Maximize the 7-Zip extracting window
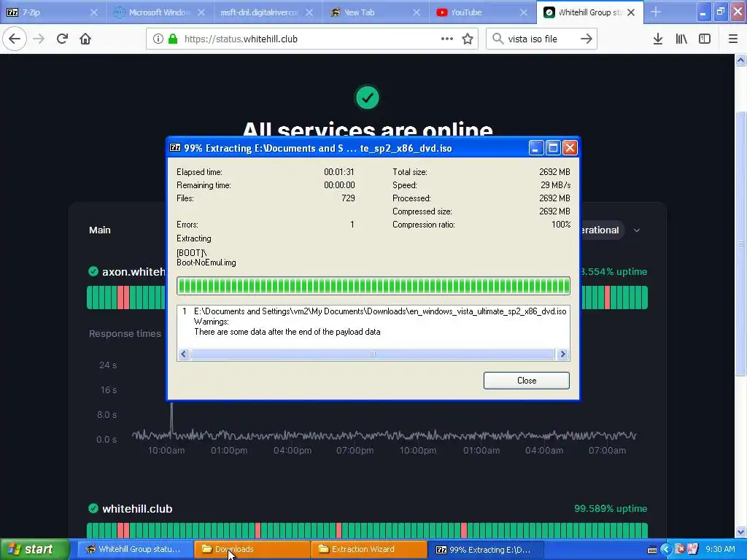The width and height of the screenshot is (747, 560). click(553, 148)
